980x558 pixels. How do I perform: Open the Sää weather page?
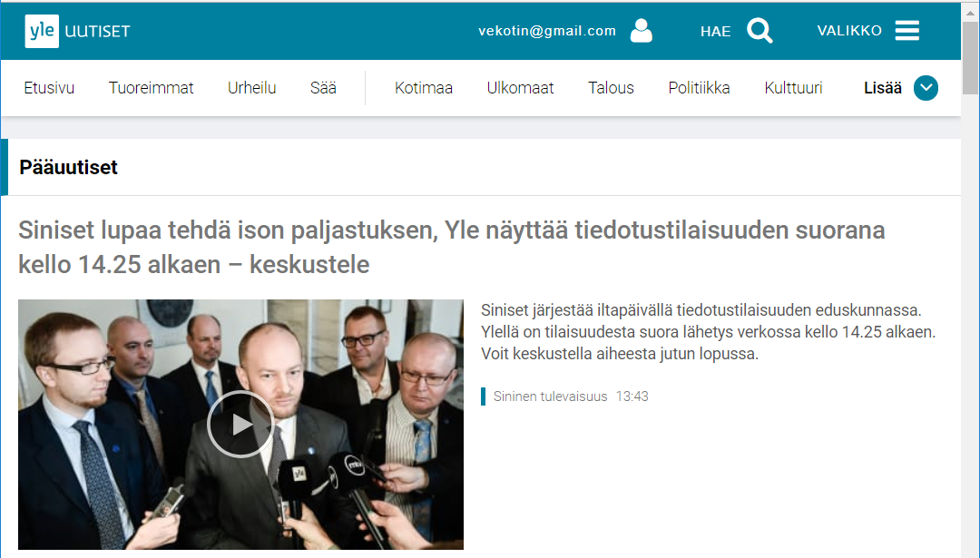323,88
